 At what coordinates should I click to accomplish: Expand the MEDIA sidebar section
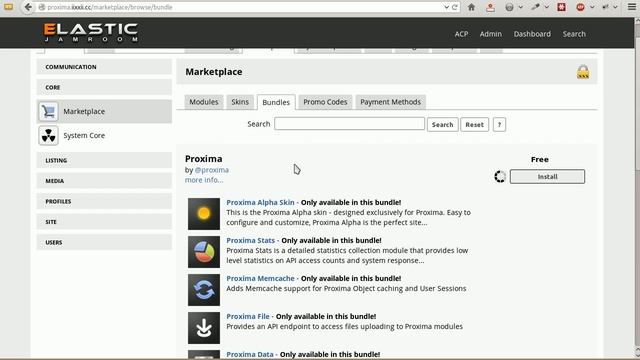tap(104, 181)
